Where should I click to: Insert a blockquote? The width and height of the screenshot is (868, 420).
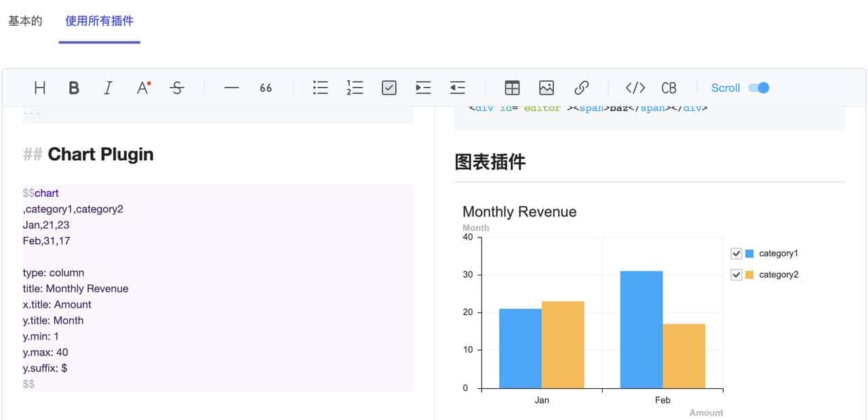point(266,88)
